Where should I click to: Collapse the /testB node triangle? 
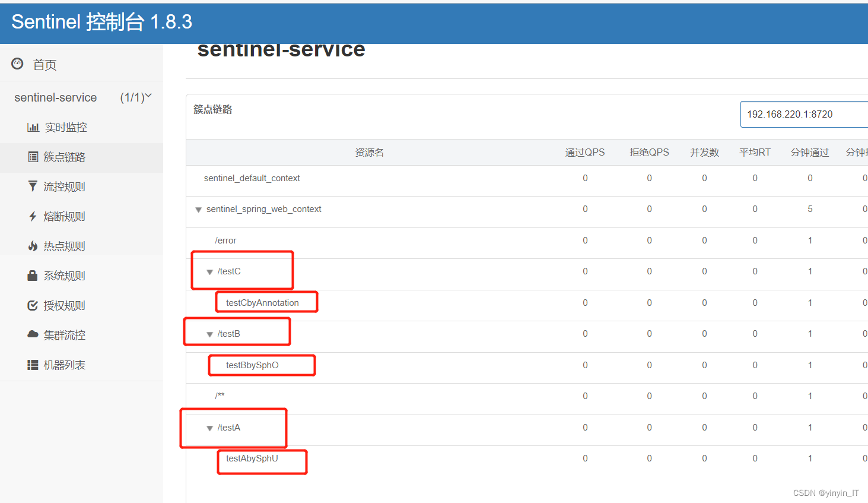tap(209, 334)
